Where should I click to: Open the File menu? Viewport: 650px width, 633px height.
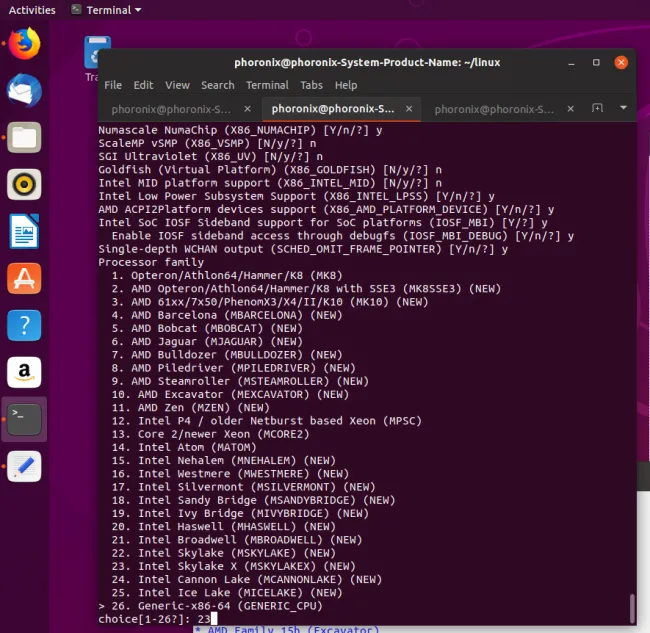(x=113, y=85)
